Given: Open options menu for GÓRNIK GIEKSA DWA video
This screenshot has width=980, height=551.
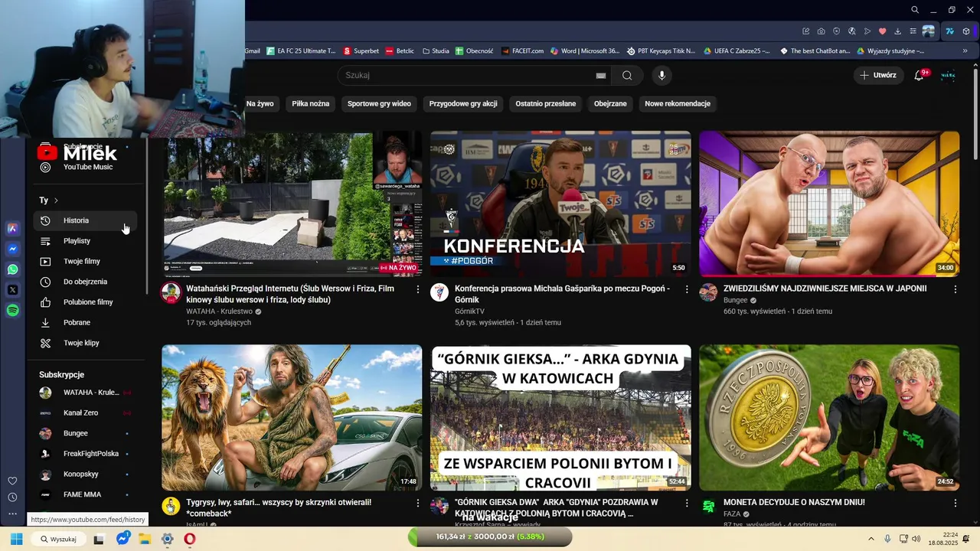Looking at the screenshot, I should tap(686, 503).
